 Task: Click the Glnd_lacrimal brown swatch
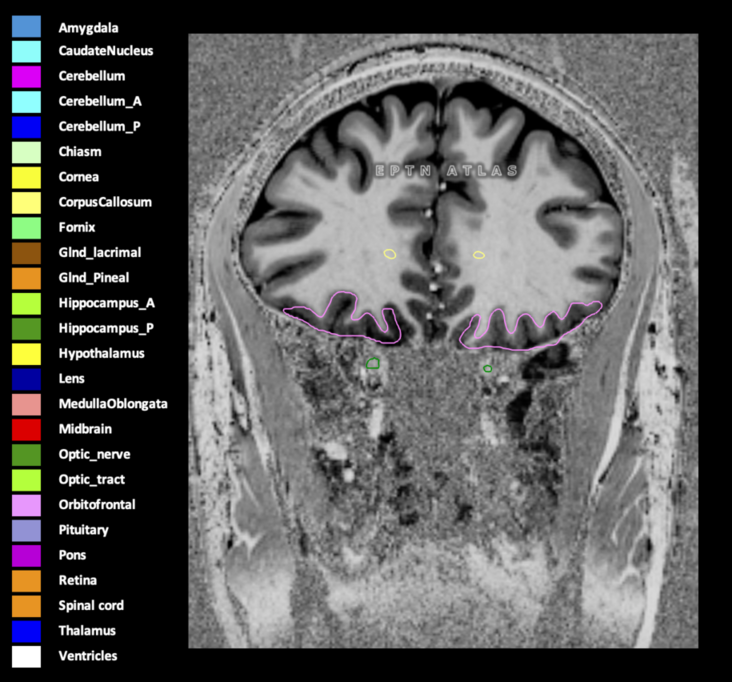coord(26,253)
